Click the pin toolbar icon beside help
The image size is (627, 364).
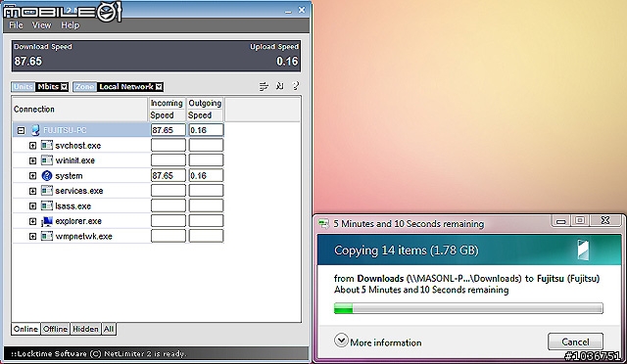click(280, 86)
